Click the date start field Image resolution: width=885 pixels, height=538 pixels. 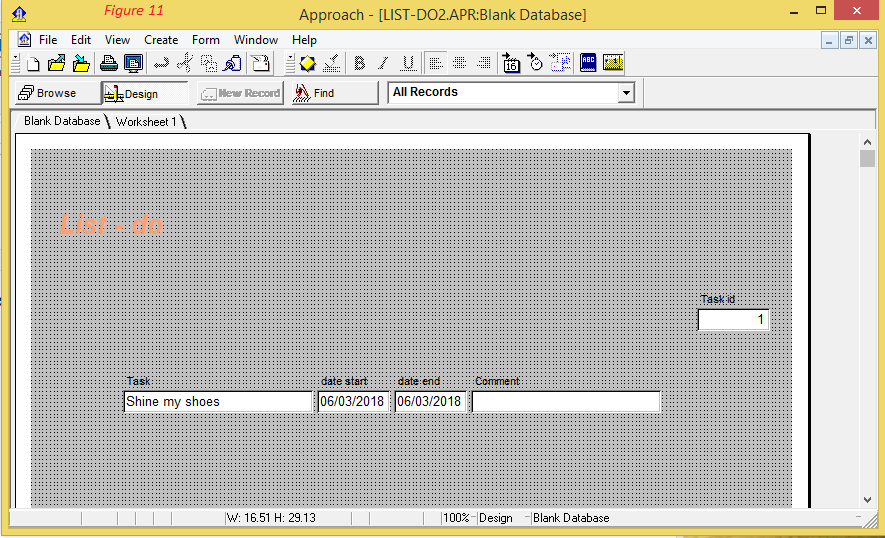353,401
